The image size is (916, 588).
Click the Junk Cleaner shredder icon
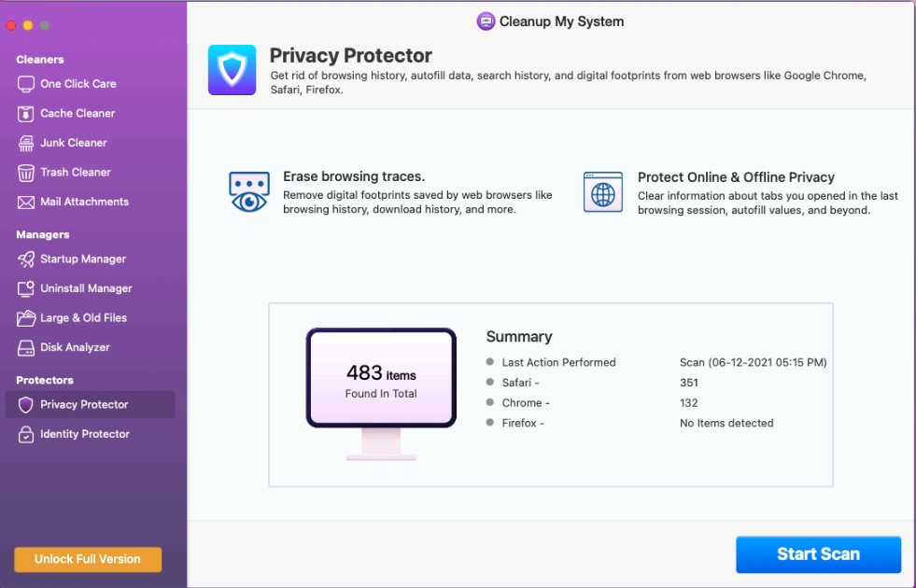pos(26,143)
